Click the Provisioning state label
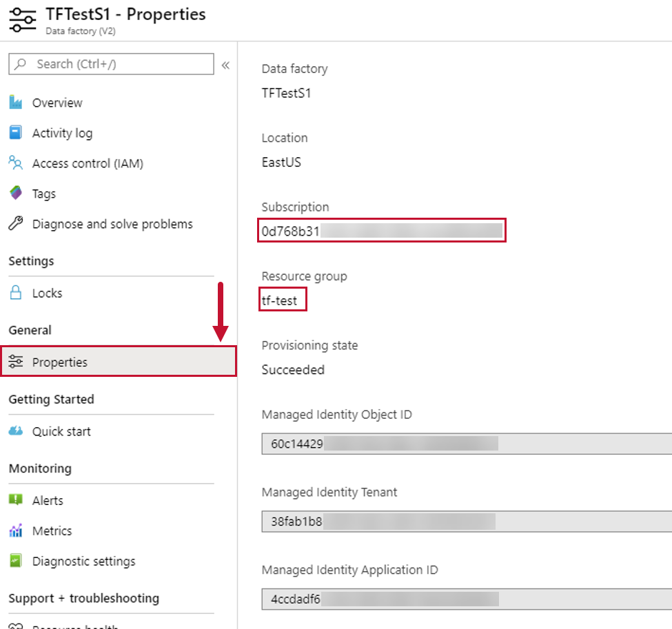Viewport: 672px width, 629px height. click(x=310, y=345)
